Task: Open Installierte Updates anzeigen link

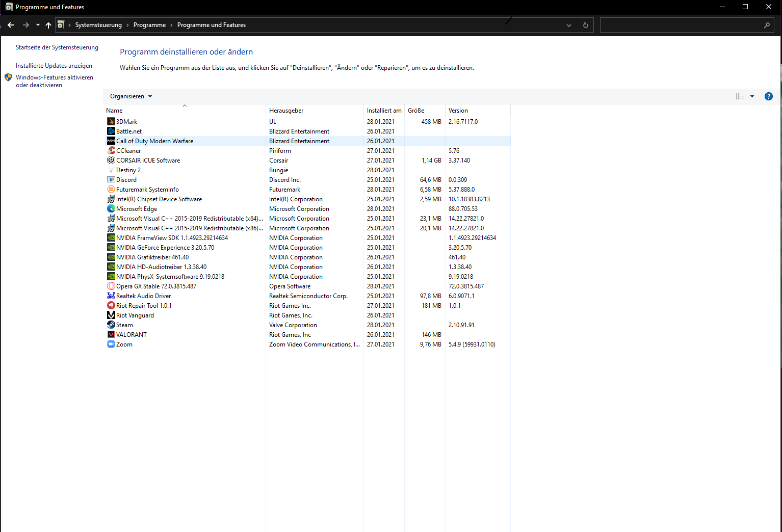Action: 54,66
